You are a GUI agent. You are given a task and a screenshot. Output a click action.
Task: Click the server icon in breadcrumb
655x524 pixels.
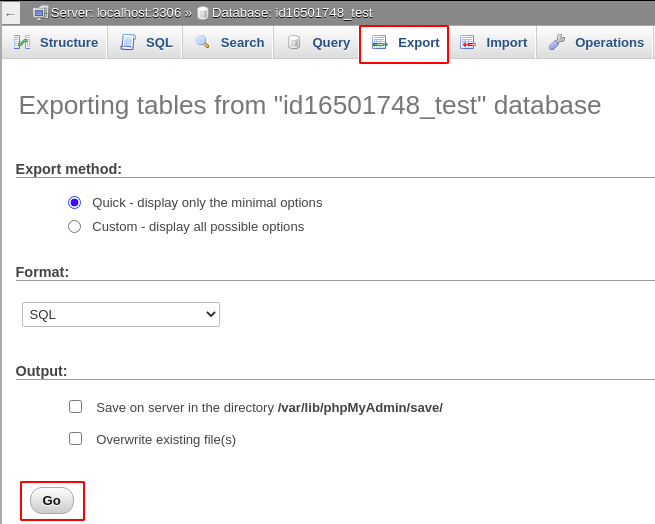[x=40, y=13]
